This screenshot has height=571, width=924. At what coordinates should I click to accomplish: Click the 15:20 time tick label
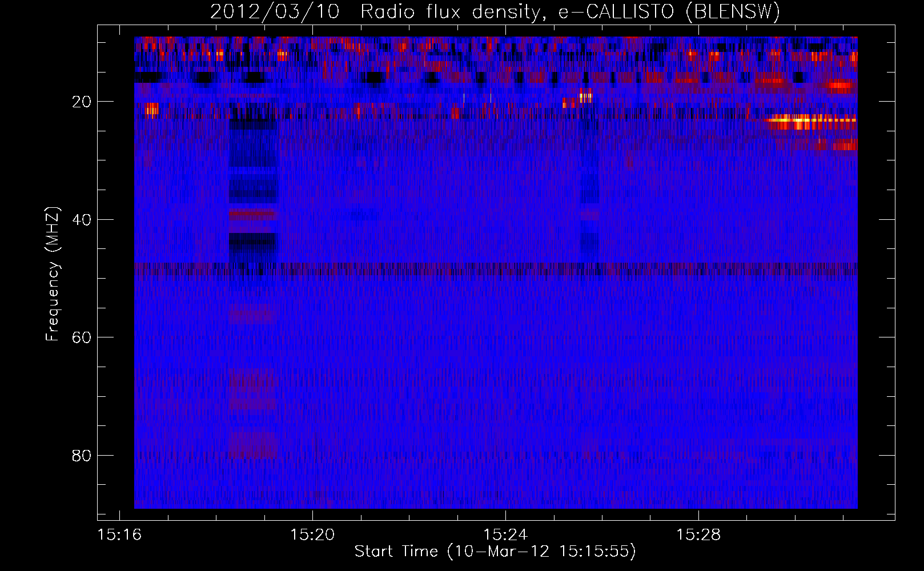tap(312, 535)
